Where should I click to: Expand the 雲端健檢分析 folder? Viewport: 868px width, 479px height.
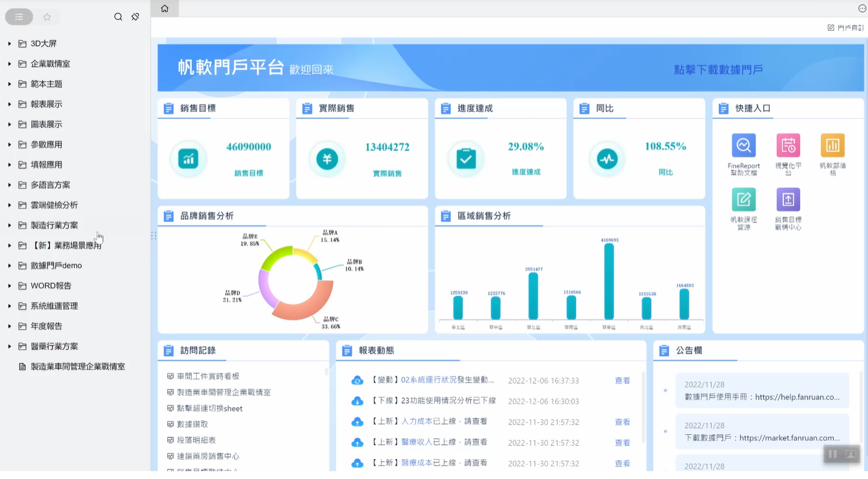pyautogui.click(x=10, y=205)
